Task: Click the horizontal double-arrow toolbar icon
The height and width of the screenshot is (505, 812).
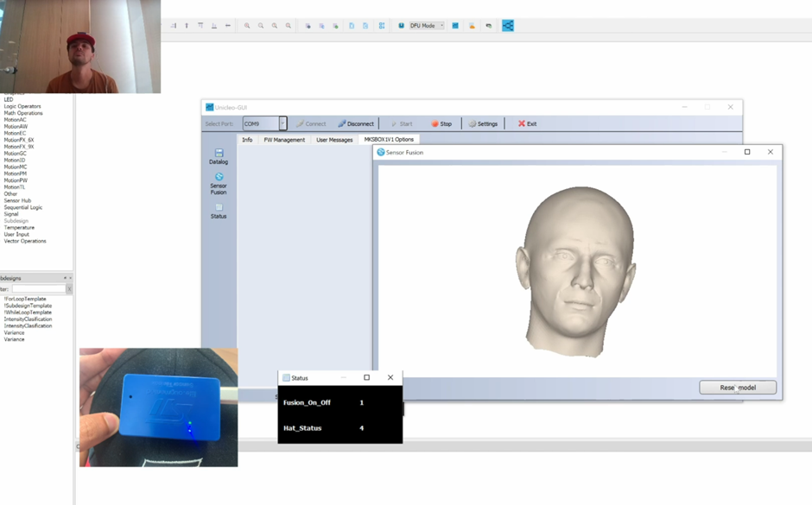Action: click(228, 25)
